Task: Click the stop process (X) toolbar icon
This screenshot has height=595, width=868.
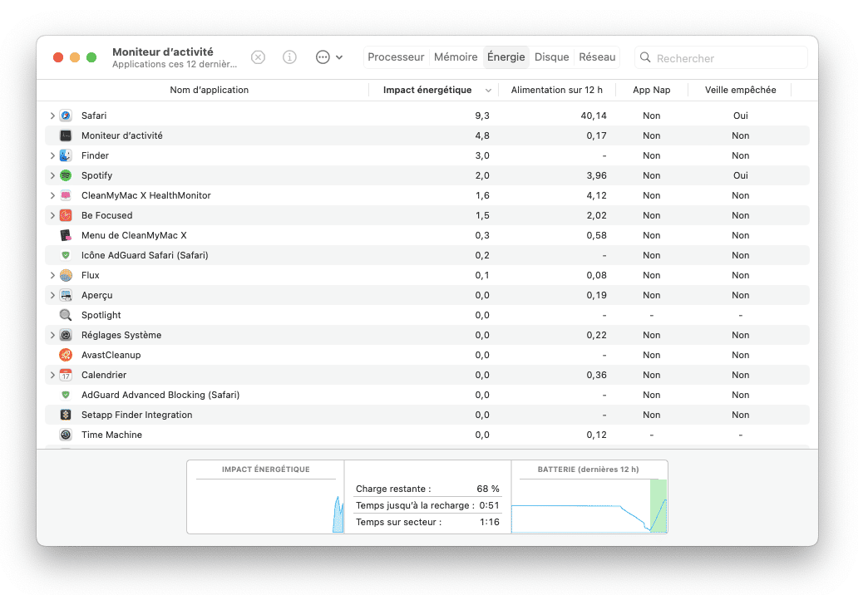Action: tap(258, 57)
